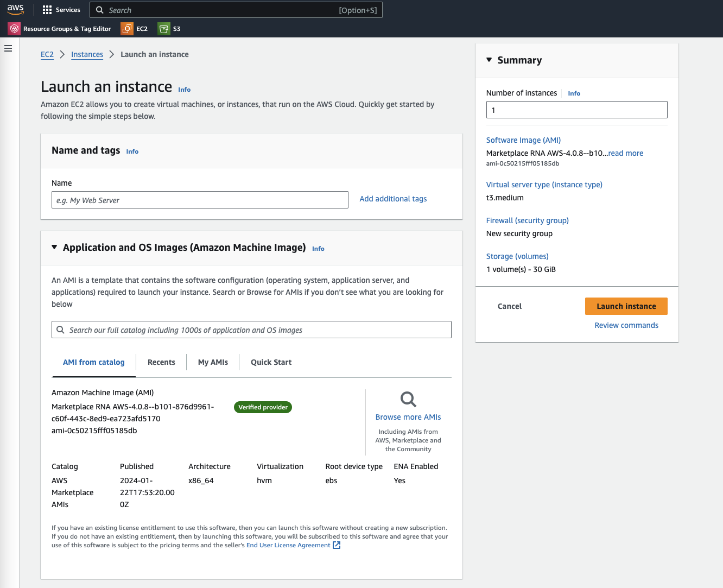723x588 pixels.
Task: Click the Browse more AMIs magnifier icon
Action: pyautogui.click(x=408, y=398)
